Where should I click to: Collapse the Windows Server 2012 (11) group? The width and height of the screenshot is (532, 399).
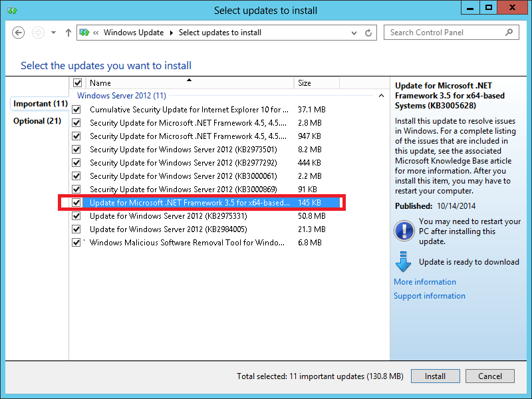[381, 96]
